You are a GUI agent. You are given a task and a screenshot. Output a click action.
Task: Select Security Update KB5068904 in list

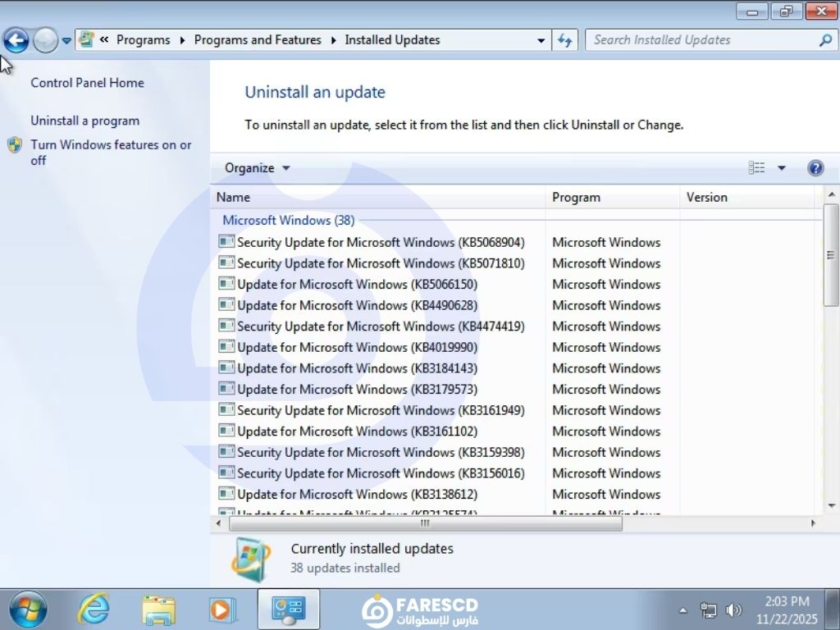[380, 242]
